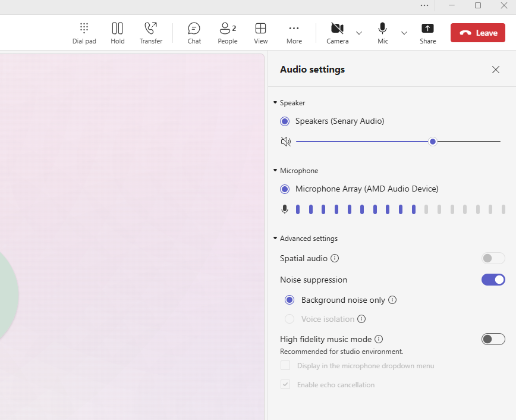
Task: Uncheck Enable echo cancellation
Action: pyautogui.click(x=285, y=384)
